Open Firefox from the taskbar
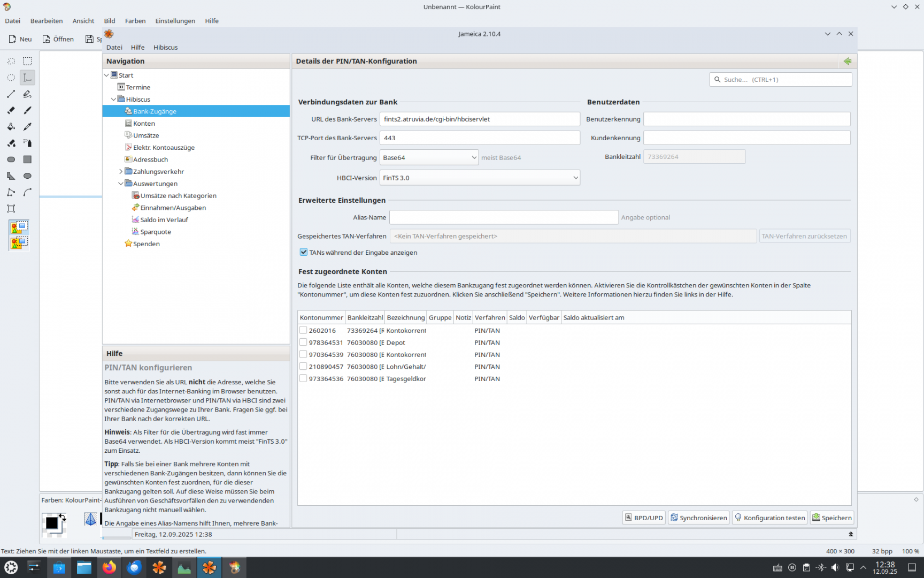This screenshot has width=924, height=578. click(x=109, y=567)
